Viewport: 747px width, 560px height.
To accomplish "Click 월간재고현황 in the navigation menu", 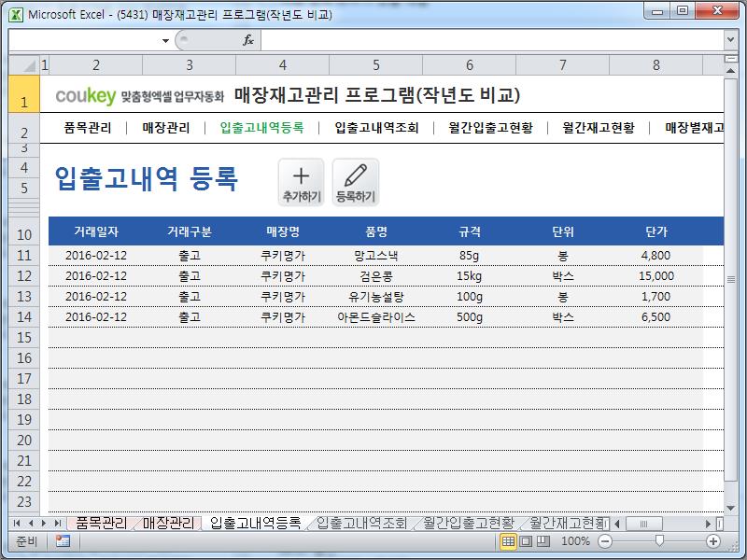I will [x=599, y=128].
